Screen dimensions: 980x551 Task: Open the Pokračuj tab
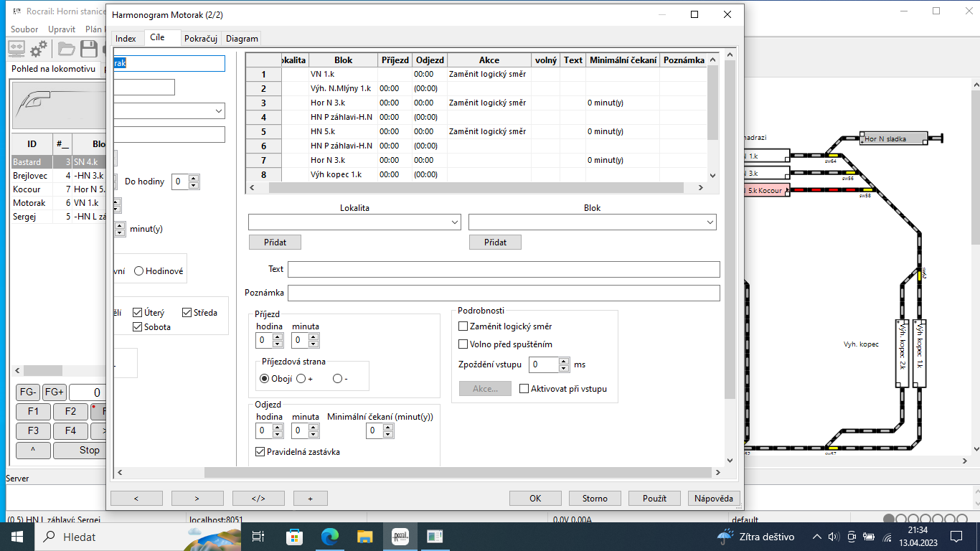pos(200,39)
